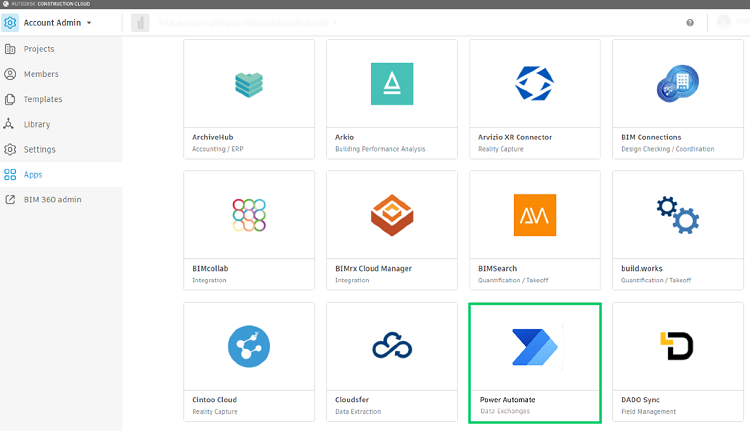Open Library in the sidebar
This screenshot has width=750, height=431.
[37, 124]
